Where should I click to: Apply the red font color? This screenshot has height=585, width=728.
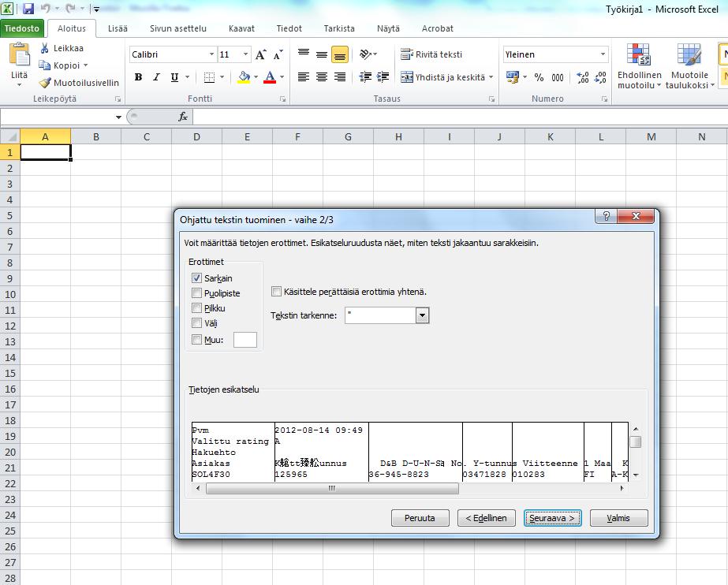(x=270, y=77)
